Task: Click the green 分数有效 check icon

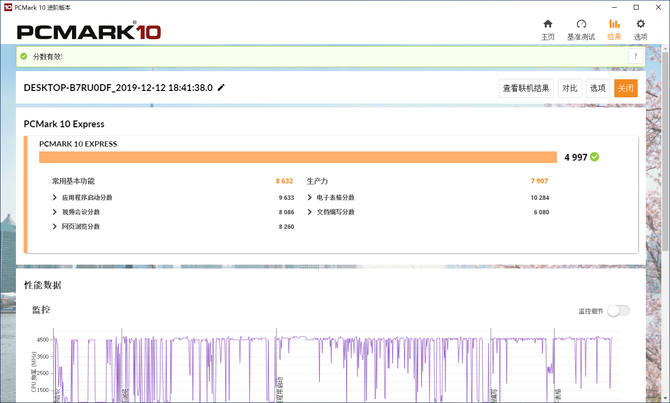Action: click(24, 56)
